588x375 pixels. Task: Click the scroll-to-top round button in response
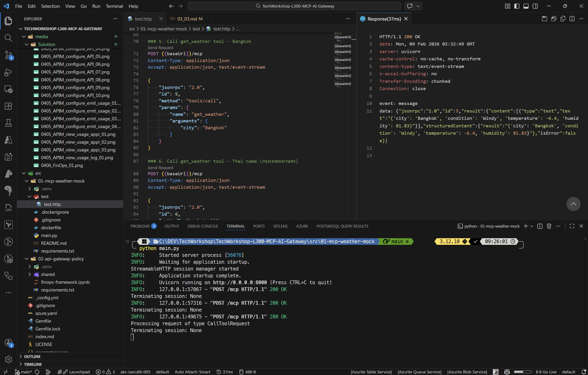(573, 204)
